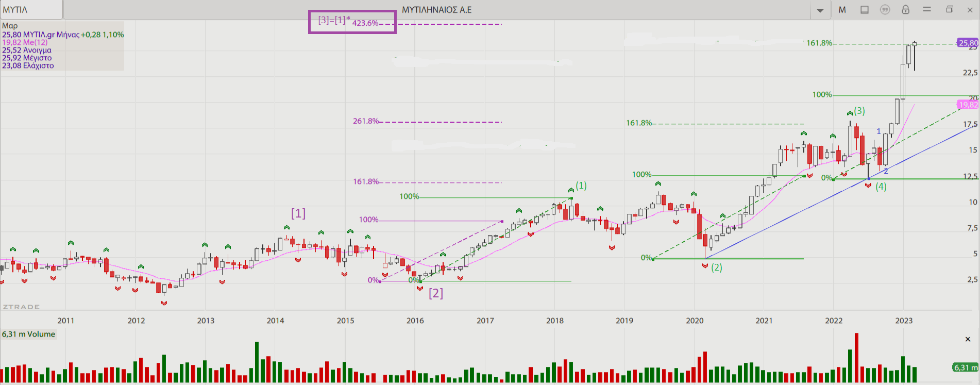Select the purple 423.6% Fibonacci level

(x=365, y=23)
